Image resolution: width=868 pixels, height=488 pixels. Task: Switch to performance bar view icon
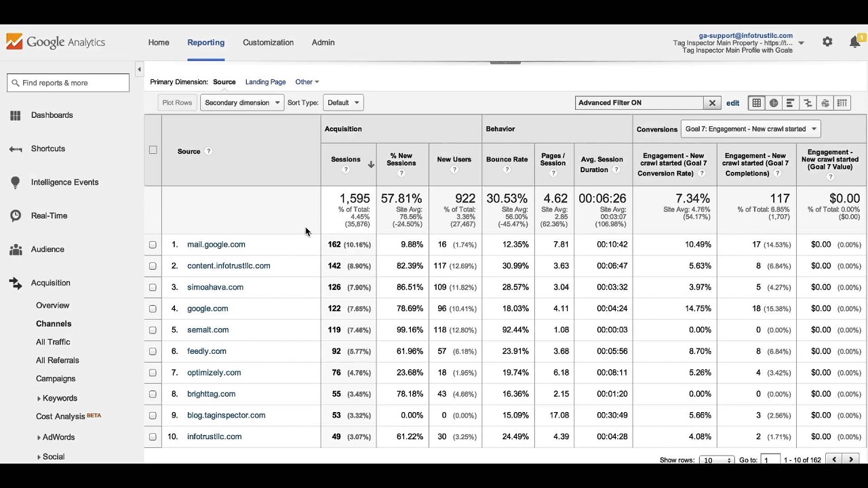coord(790,103)
